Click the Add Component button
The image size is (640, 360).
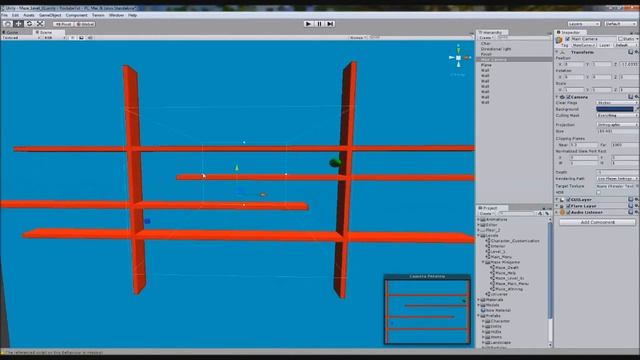point(598,222)
